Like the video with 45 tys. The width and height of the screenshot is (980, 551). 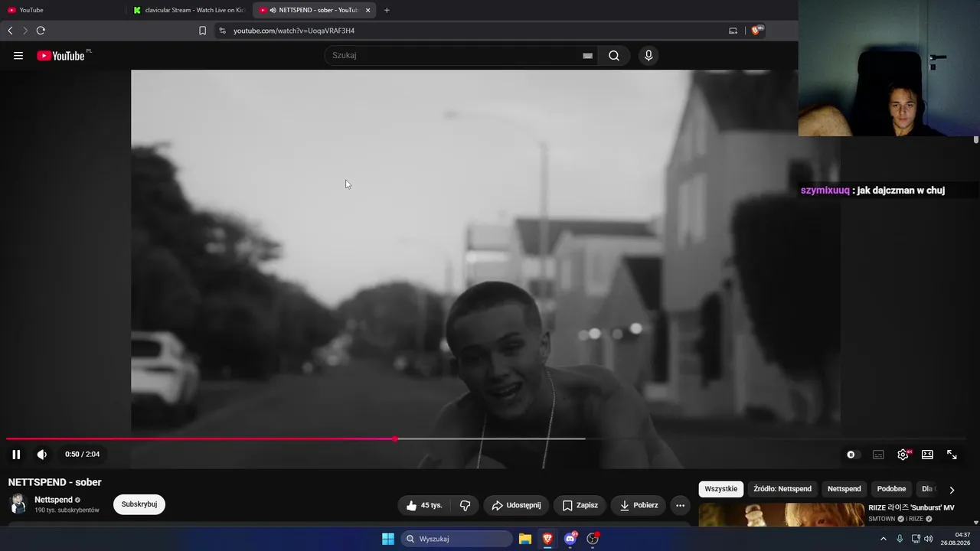click(x=424, y=505)
